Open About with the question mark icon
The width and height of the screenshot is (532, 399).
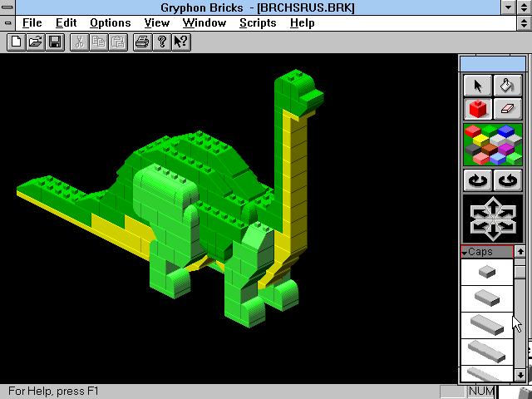[x=162, y=42]
